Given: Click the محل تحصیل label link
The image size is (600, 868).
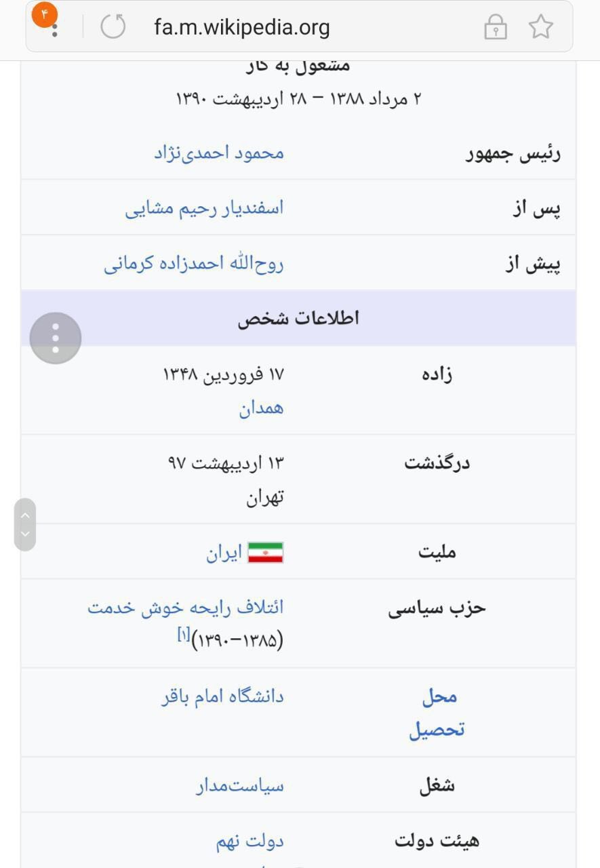Looking at the screenshot, I should coord(437,713).
